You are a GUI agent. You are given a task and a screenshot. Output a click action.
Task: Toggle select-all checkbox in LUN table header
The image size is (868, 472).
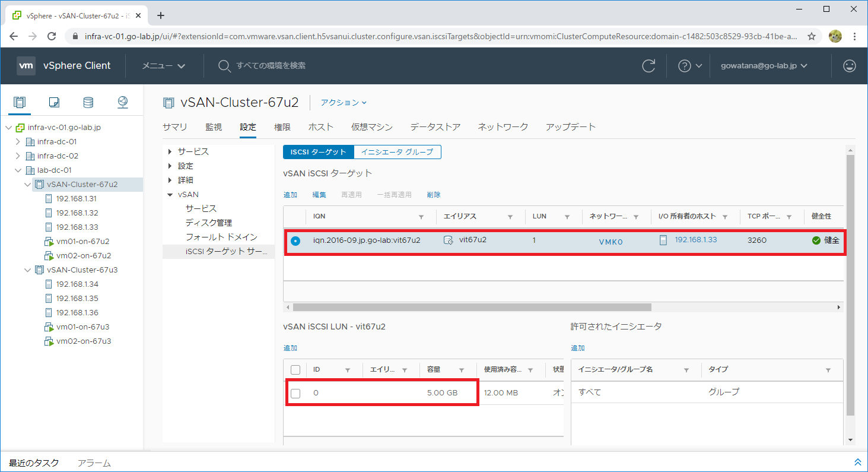point(295,370)
